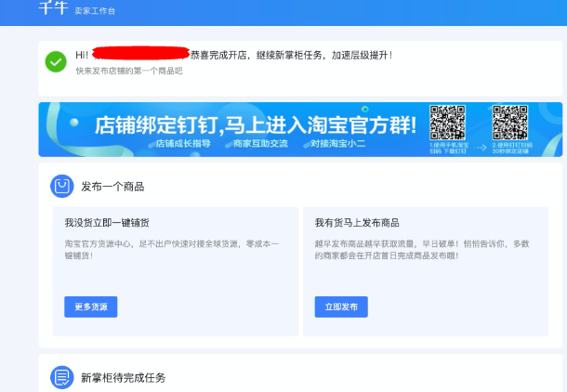
Task: Click the task list icon beside 新掌柜待完成任务
Action: 62,377
